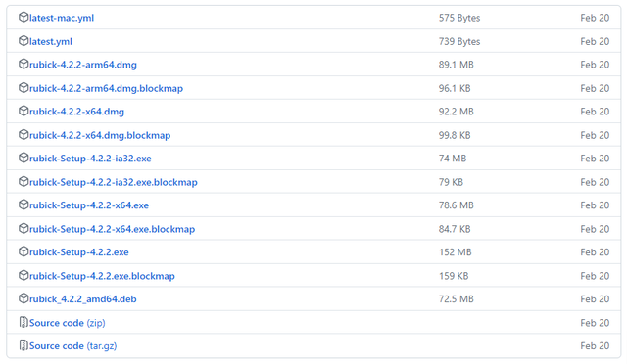Download rubick-4.2.2-arm64.dmg.blockmap file
Screen dimensions: 627x364
coord(107,88)
